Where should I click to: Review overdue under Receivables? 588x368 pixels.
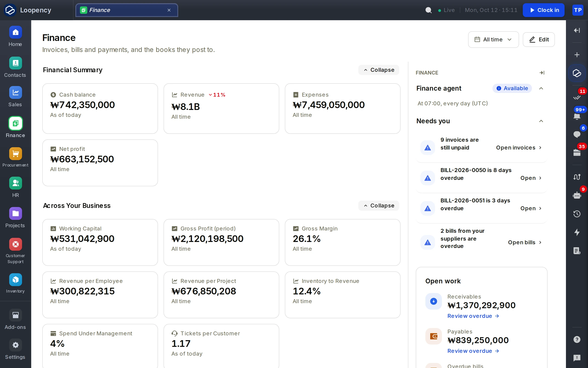[473, 316]
